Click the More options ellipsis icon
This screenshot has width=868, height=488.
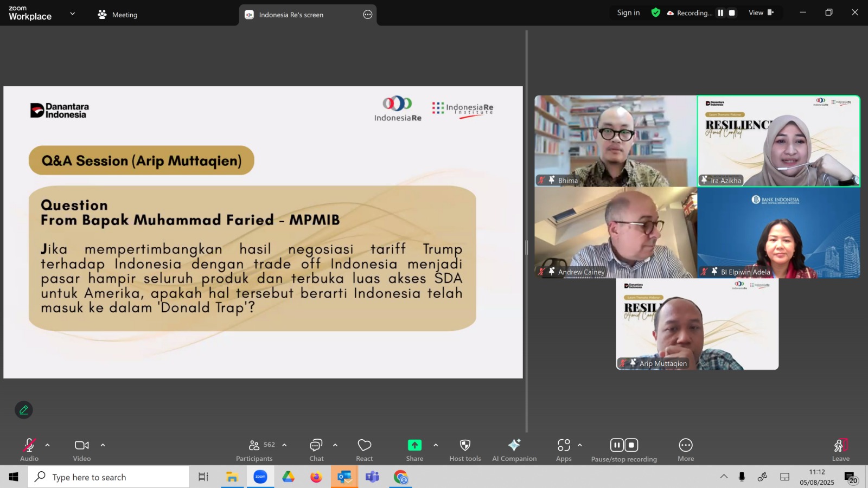coord(686,445)
